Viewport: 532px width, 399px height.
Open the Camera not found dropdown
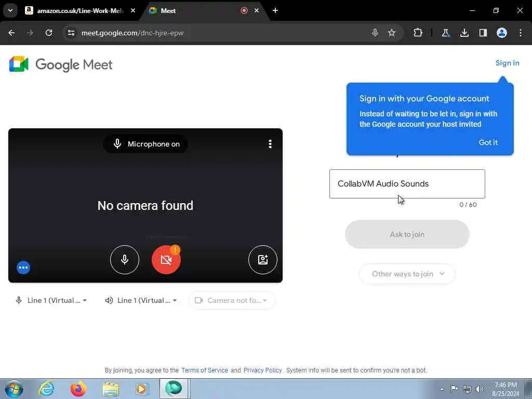click(x=232, y=300)
